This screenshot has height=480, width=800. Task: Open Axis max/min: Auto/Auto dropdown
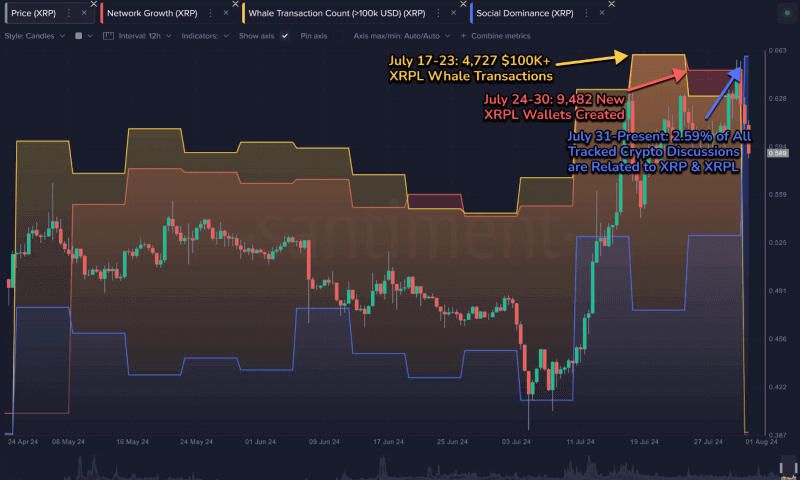pyautogui.click(x=402, y=36)
